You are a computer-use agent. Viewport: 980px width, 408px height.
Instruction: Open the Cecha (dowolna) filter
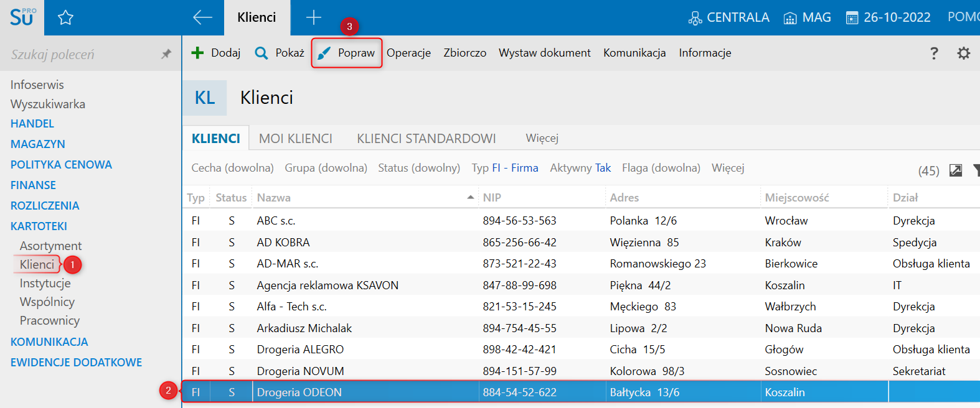pyautogui.click(x=232, y=168)
